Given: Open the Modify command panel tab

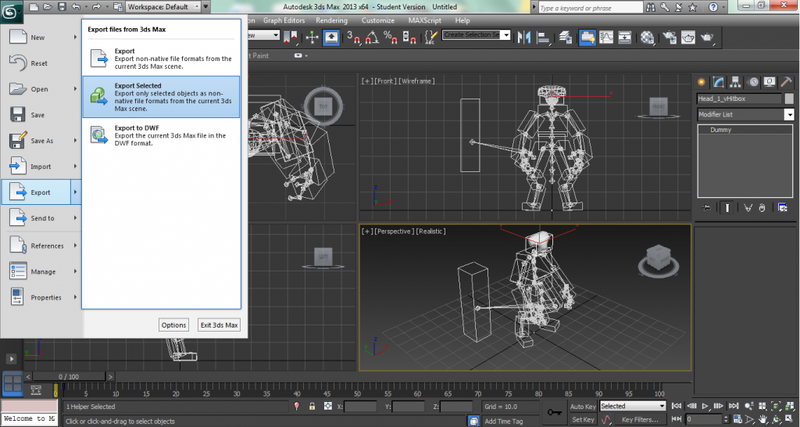Looking at the screenshot, I should click(x=718, y=82).
